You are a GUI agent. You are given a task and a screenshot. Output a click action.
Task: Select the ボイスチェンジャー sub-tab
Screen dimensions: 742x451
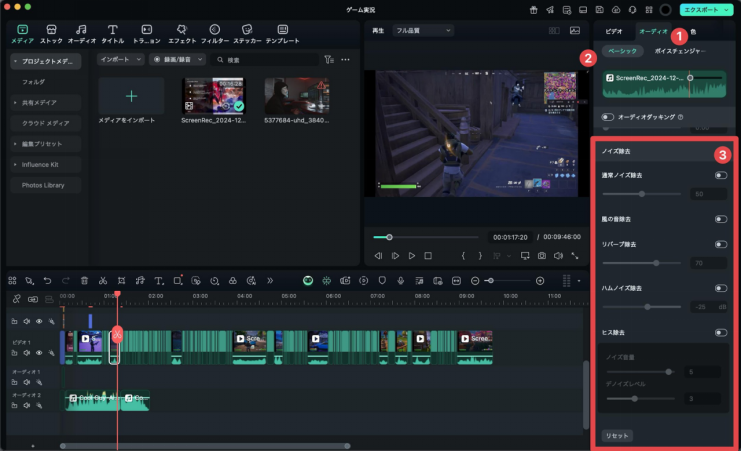tap(679, 50)
